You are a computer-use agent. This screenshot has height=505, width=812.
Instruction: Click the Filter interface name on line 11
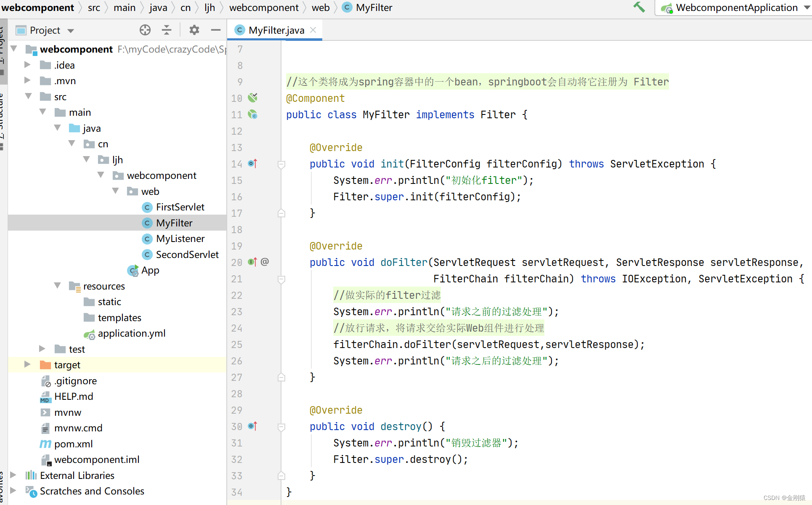498,114
